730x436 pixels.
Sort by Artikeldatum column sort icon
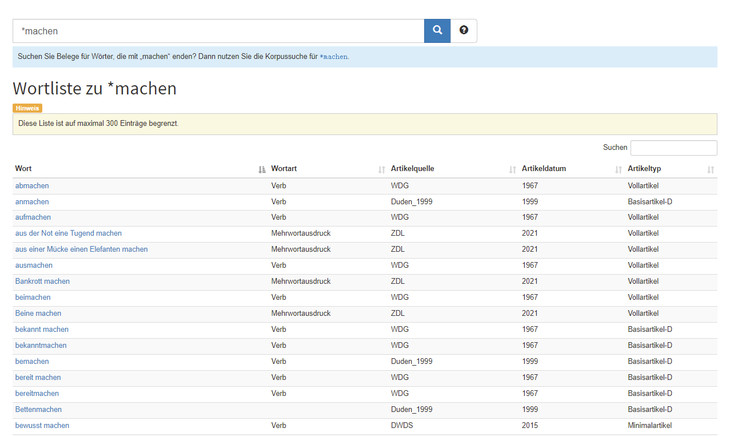[618, 170]
